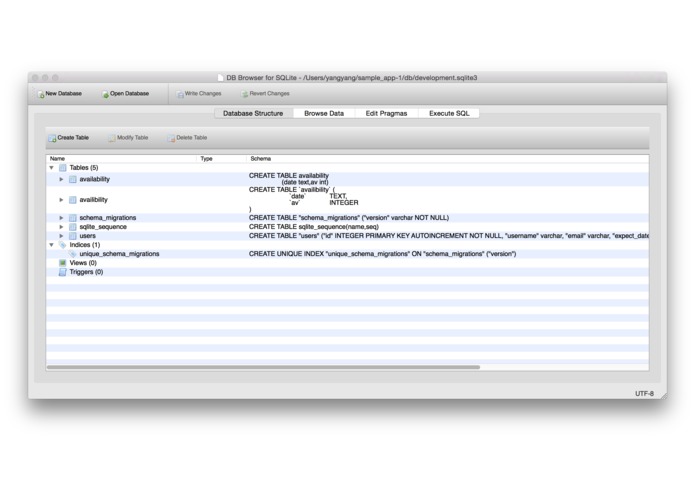
Task: Collapse the Indices (1) node
Action: click(x=51, y=245)
